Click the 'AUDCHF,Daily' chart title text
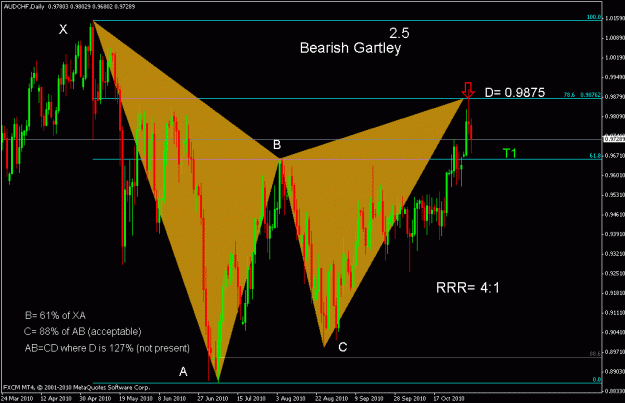Screen dimensions: 625x403 tap(24, 7)
